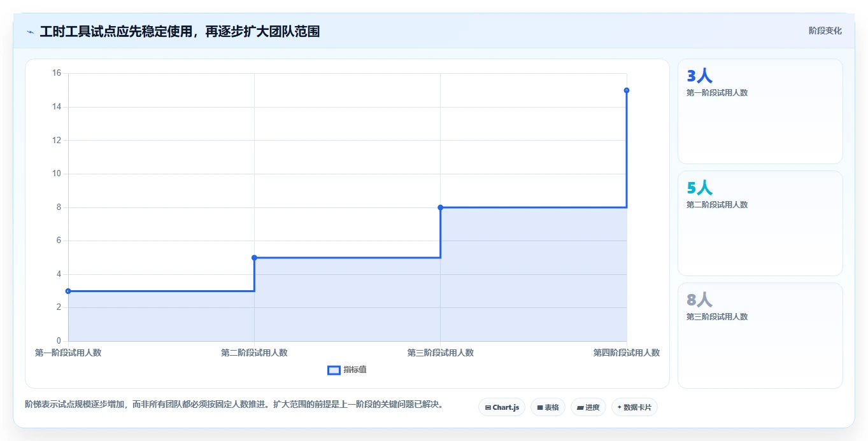Click the 第二阶段试用人数 card caption
Viewport: 868px width, 441px height.
click(x=717, y=205)
